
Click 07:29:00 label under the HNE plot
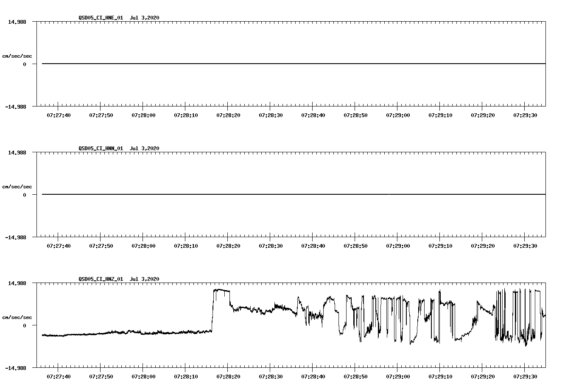click(x=398, y=115)
